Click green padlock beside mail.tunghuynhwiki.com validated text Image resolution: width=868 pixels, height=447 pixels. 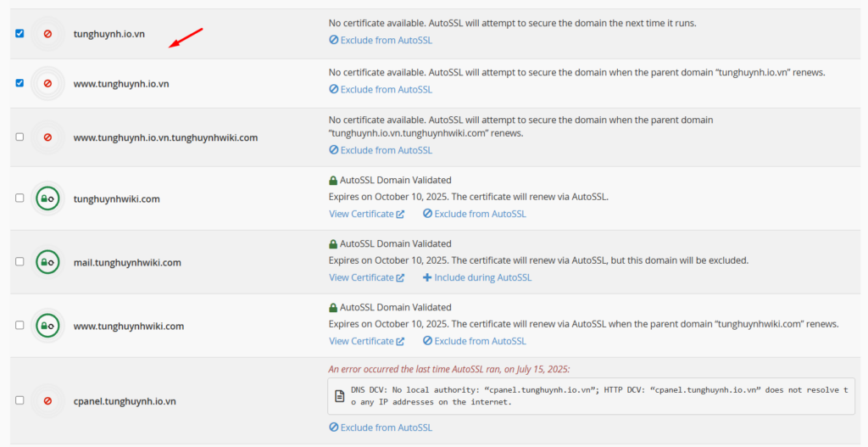tap(332, 243)
